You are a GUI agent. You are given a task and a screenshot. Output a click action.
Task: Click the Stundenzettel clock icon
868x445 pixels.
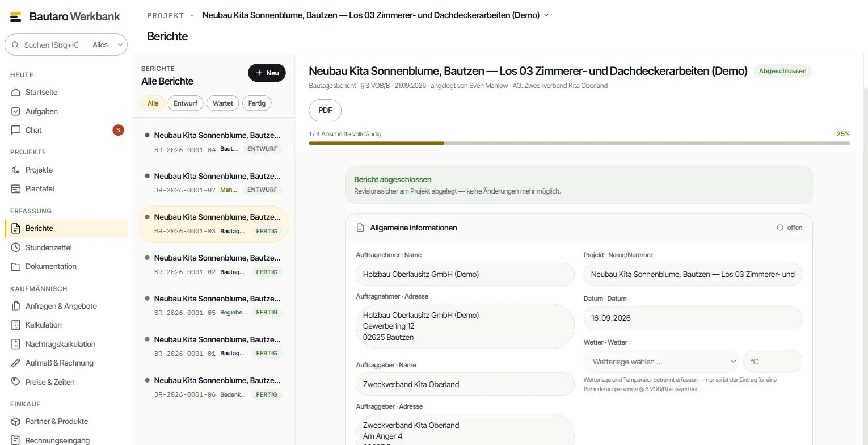tap(16, 247)
